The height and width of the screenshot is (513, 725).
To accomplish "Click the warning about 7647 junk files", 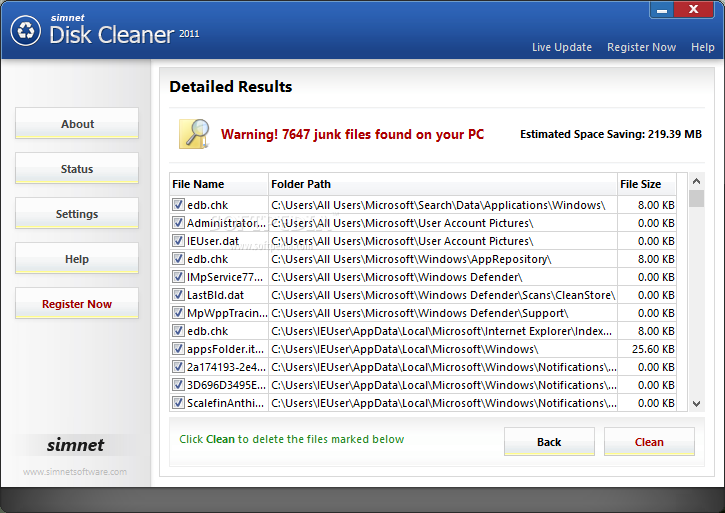I will point(352,134).
